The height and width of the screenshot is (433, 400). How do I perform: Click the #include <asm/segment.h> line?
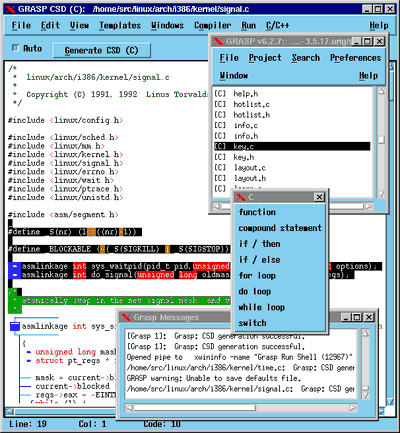(x=63, y=214)
